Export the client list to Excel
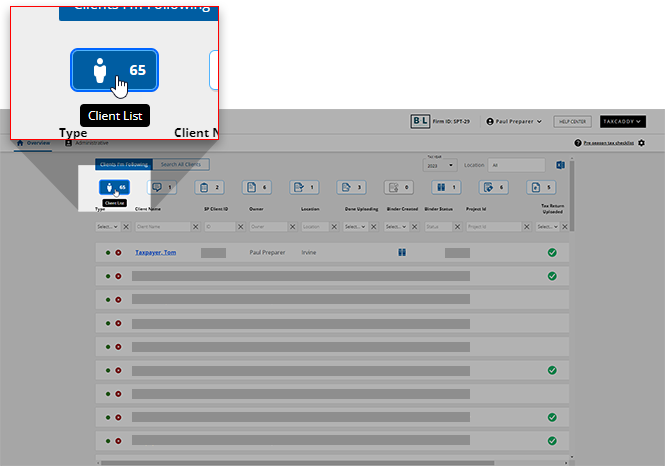The width and height of the screenshot is (665, 466). click(560, 165)
